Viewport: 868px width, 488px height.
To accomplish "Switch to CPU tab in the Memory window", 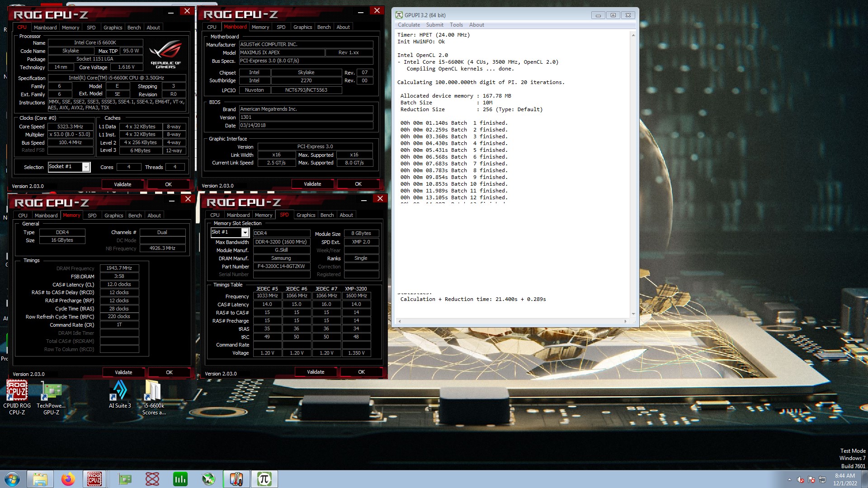I will pos(23,216).
